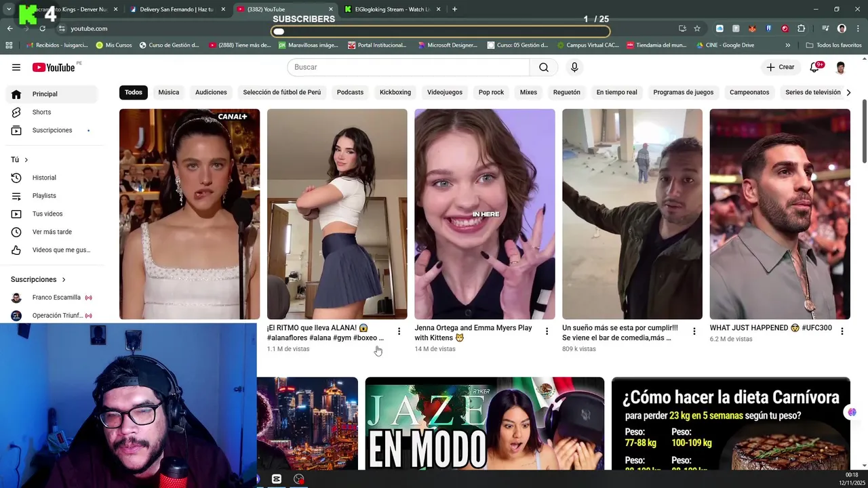868x488 pixels.
Task: Select the Todos filter chip
Action: pyautogui.click(x=134, y=92)
